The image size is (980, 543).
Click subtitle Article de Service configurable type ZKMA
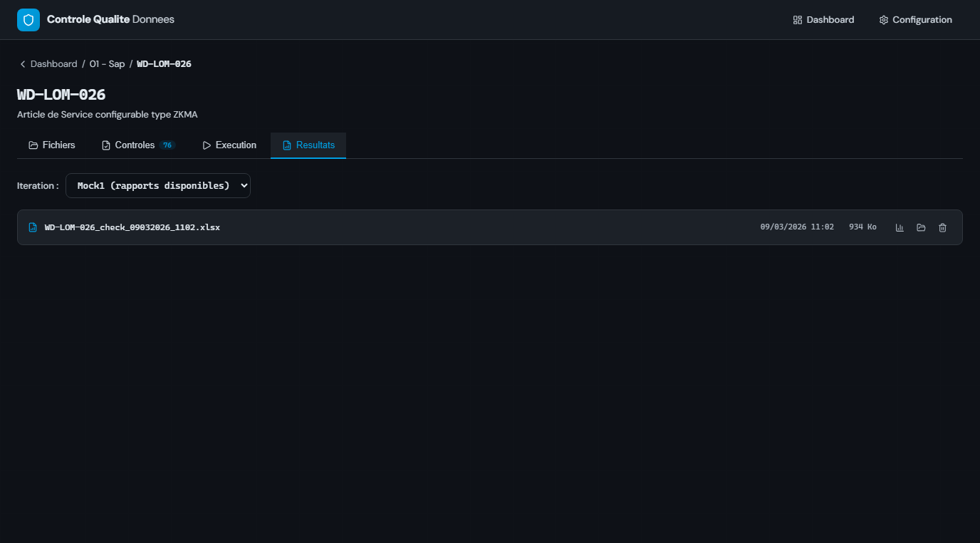(107, 114)
